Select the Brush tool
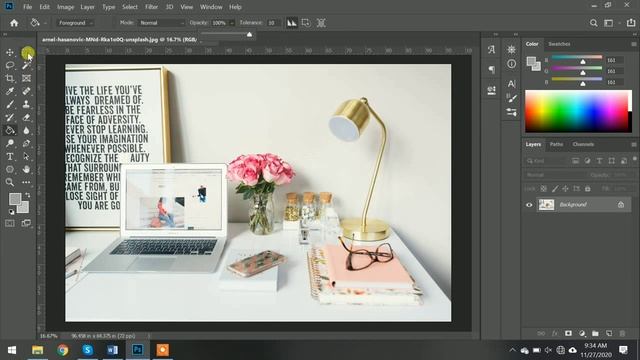This screenshot has width=640, height=360. click(10, 104)
